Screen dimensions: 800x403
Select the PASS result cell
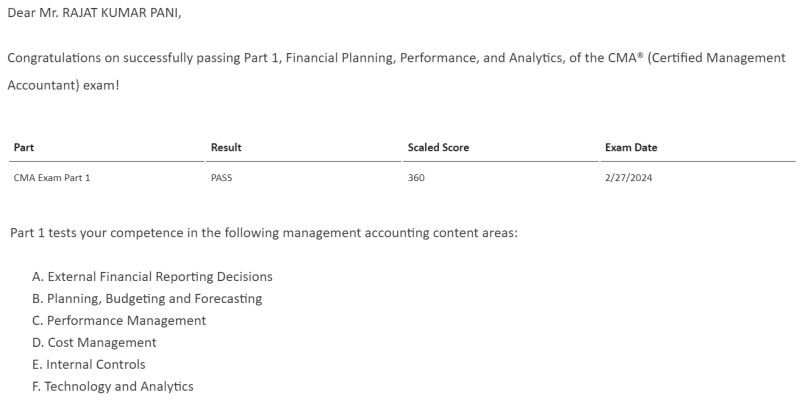point(221,178)
